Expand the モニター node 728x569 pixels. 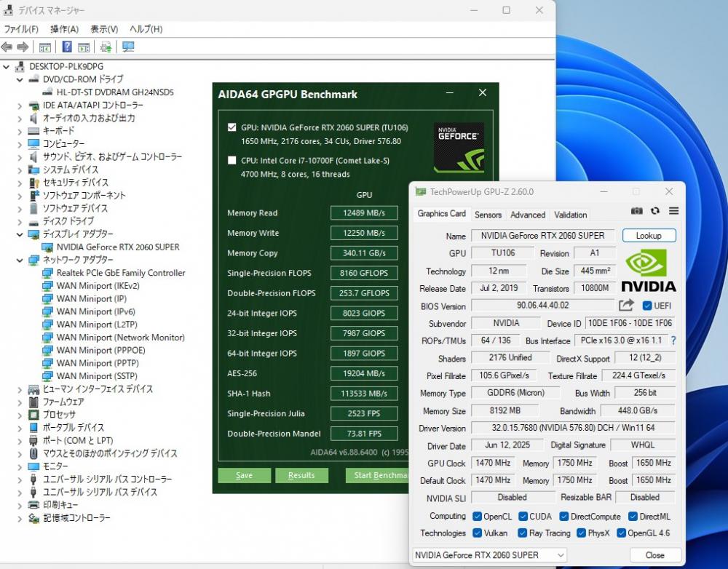[x=20, y=466]
